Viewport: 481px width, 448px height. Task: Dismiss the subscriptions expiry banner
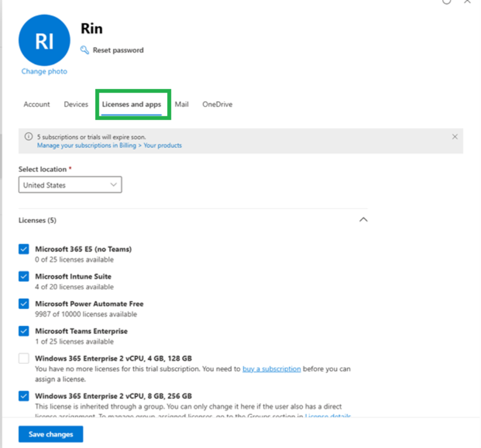click(x=455, y=137)
